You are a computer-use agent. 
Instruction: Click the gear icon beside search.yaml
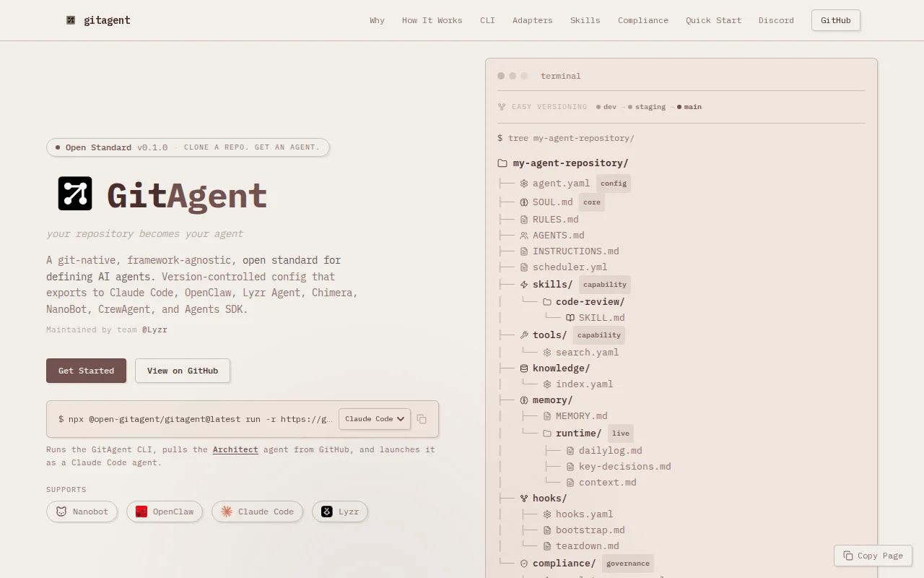pyautogui.click(x=547, y=353)
